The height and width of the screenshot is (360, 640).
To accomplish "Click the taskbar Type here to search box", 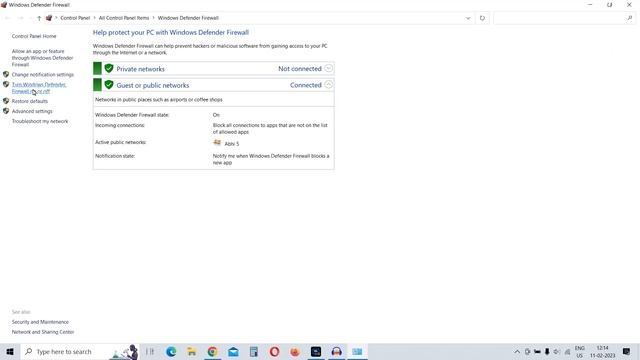I will tap(80, 351).
